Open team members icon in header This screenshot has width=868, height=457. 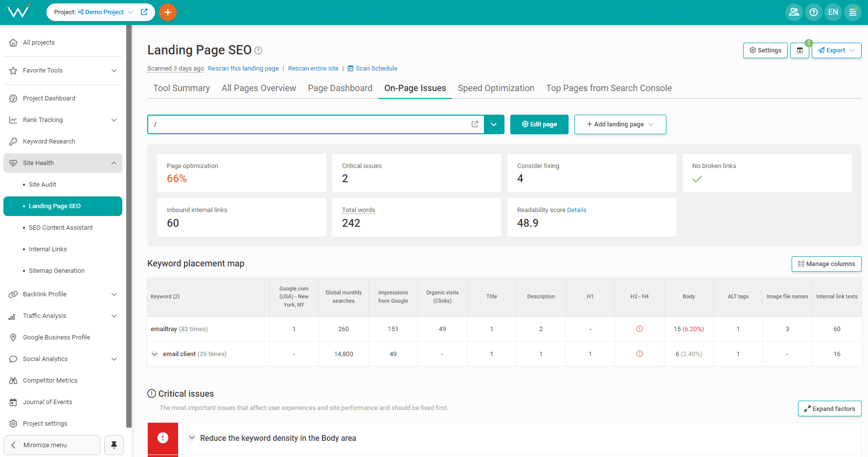pyautogui.click(x=794, y=12)
